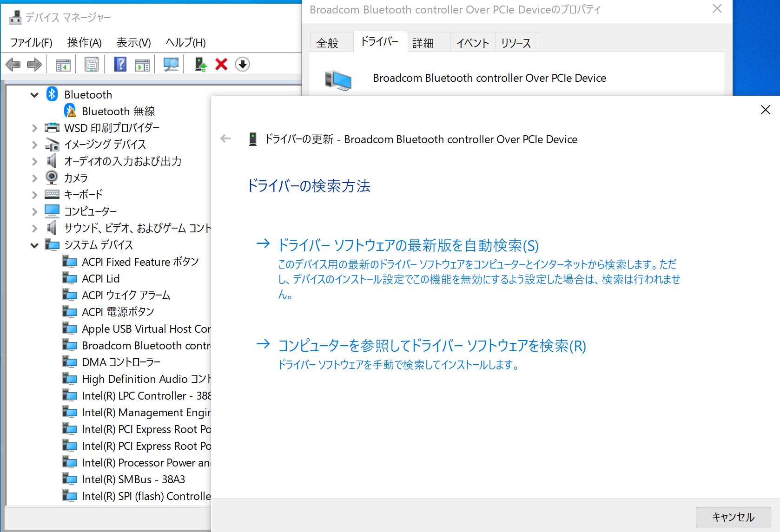This screenshot has height=532, width=780.
Task: Open the 表示(V) menu
Action: pos(133,43)
